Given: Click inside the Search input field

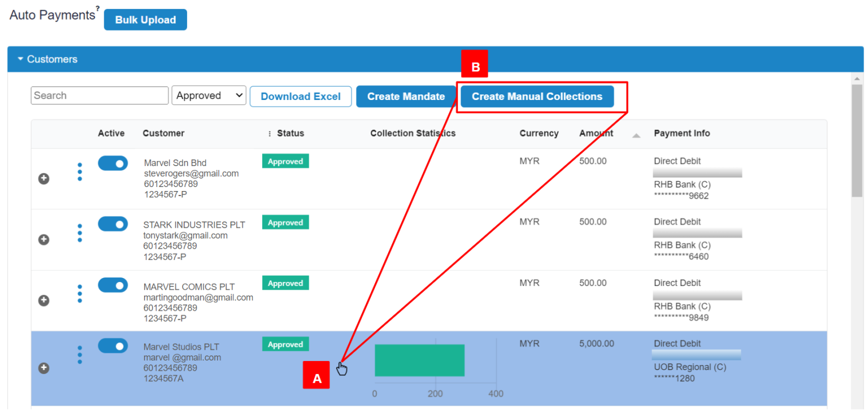Looking at the screenshot, I should tap(99, 95).
